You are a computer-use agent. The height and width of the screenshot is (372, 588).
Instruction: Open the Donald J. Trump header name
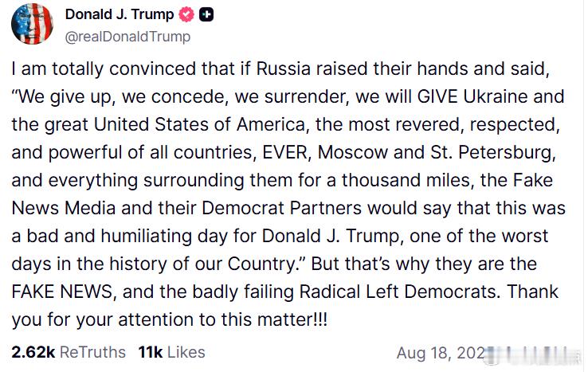120,14
